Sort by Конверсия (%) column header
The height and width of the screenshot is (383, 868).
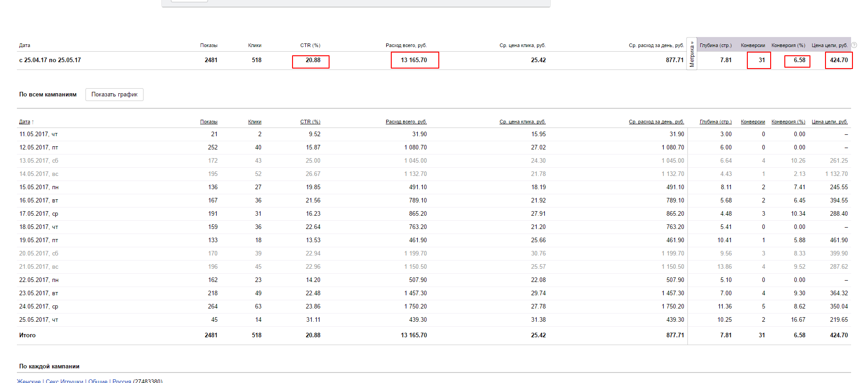[x=788, y=122]
